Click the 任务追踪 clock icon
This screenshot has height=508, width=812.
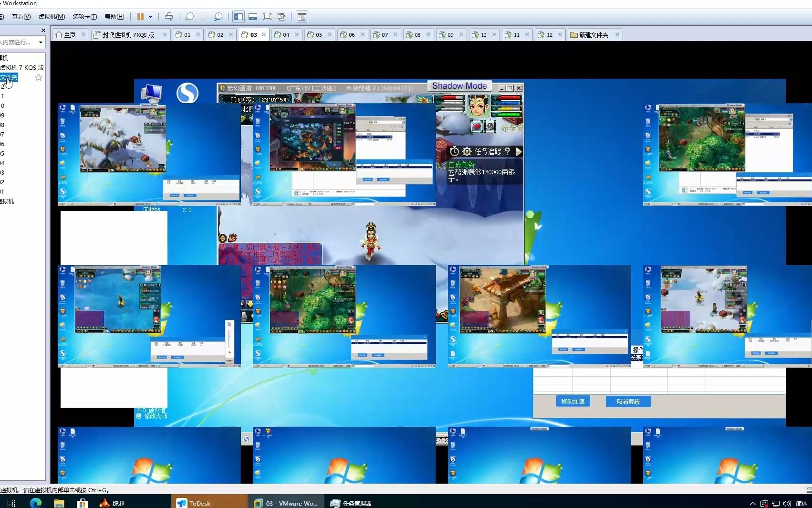[454, 151]
